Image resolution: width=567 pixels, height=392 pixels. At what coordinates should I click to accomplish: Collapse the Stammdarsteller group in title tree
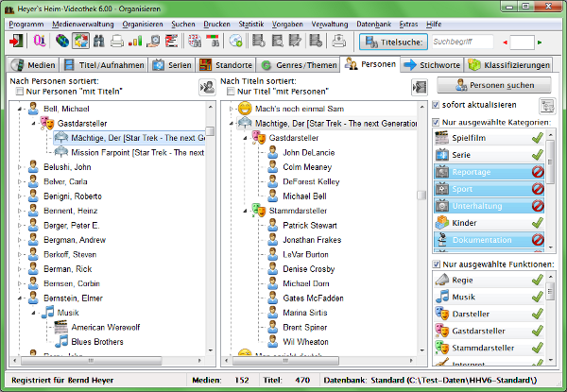pyautogui.click(x=247, y=211)
